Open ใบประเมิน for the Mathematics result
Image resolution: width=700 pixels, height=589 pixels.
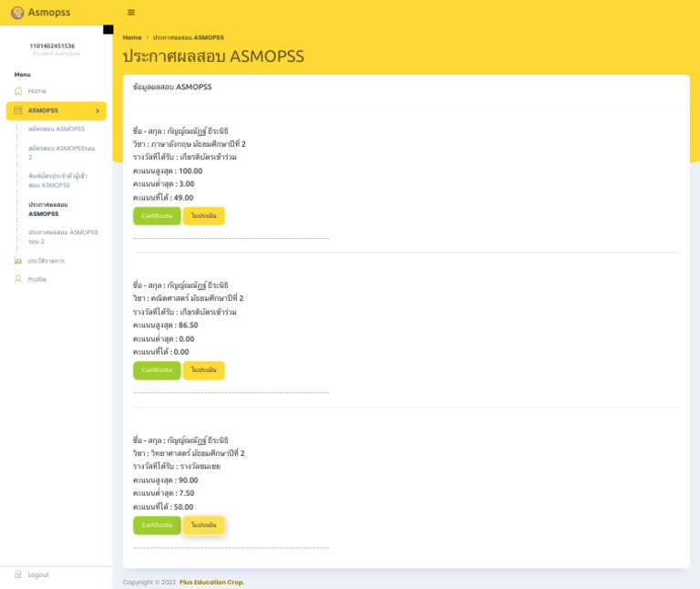click(203, 370)
